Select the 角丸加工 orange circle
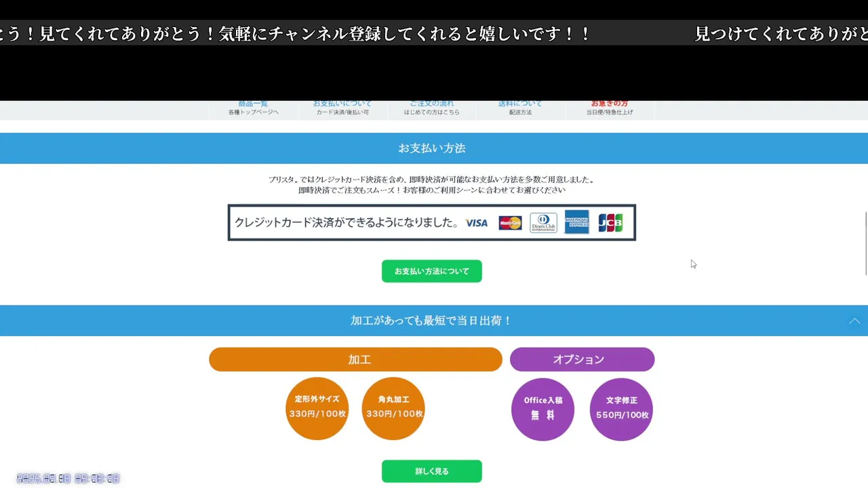868x488 pixels. coord(393,409)
